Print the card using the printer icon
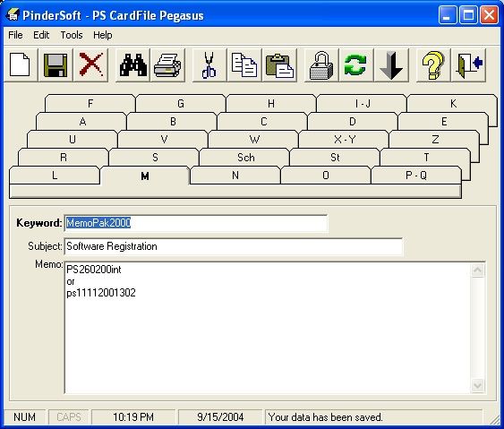The image size is (504, 429). click(167, 65)
